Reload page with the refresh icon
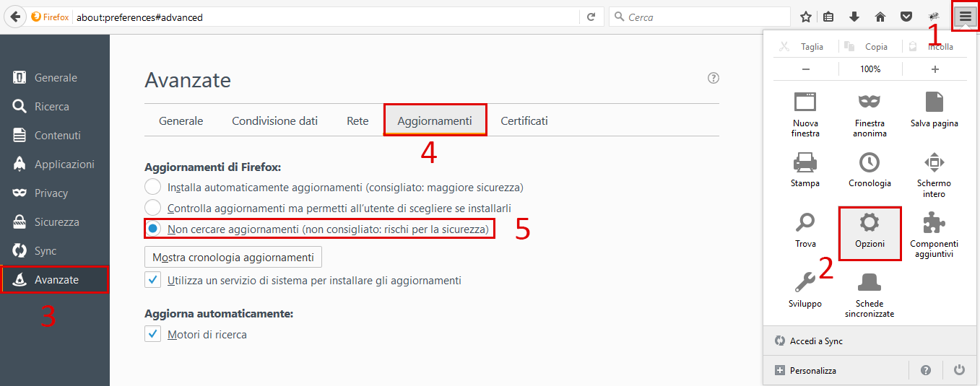The width and height of the screenshot is (980, 386). tap(591, 17)
